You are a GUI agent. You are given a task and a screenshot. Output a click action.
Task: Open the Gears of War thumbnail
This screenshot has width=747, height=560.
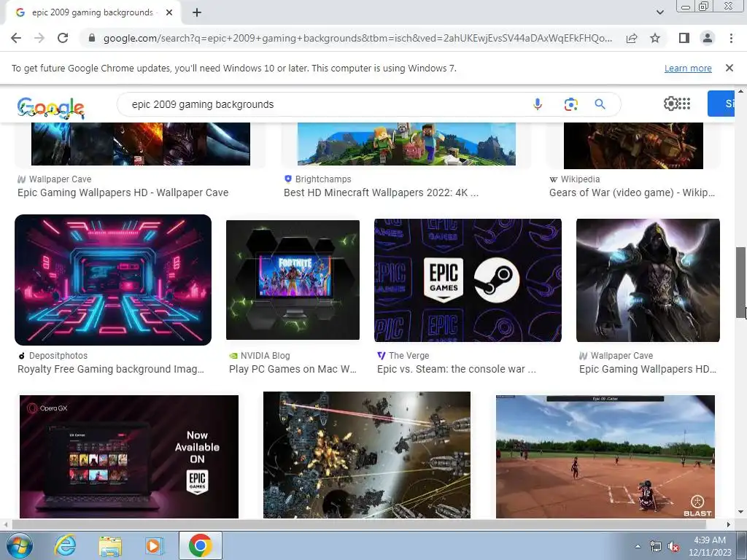633,145
